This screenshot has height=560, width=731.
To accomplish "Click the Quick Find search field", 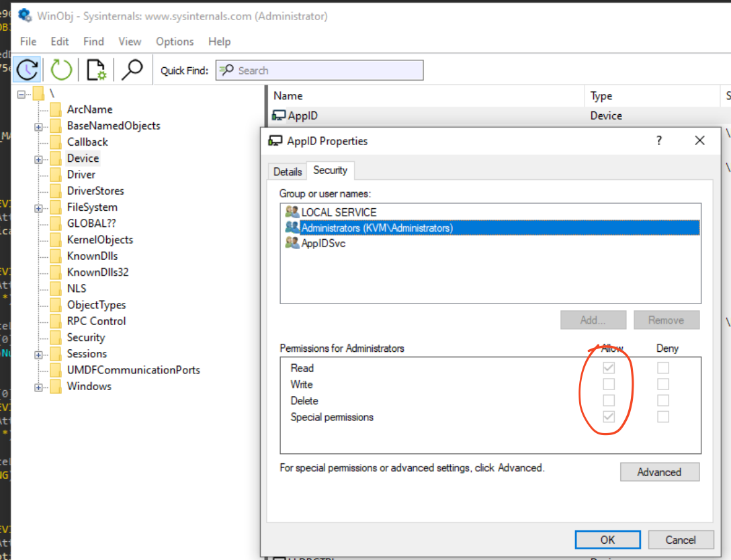I will point(319,71).
